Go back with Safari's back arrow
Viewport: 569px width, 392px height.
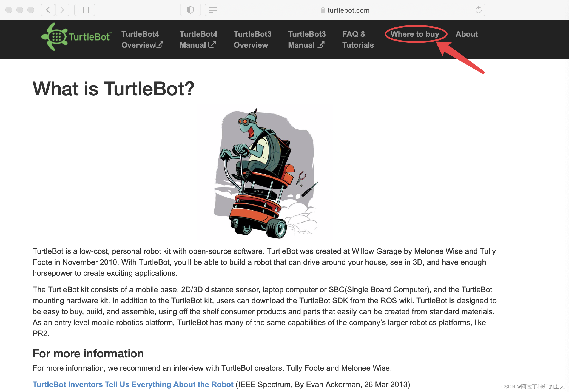[x=48, y=10]
